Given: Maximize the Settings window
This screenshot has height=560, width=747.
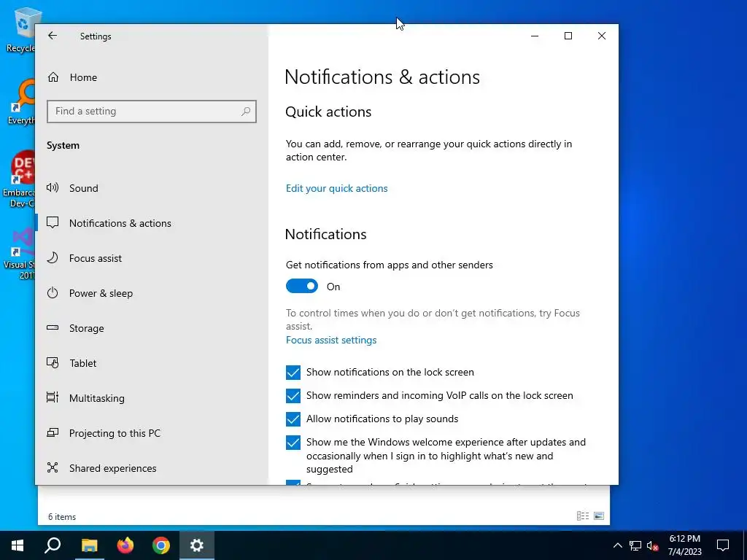Looking at the screenshot, I should pos(568,36).
